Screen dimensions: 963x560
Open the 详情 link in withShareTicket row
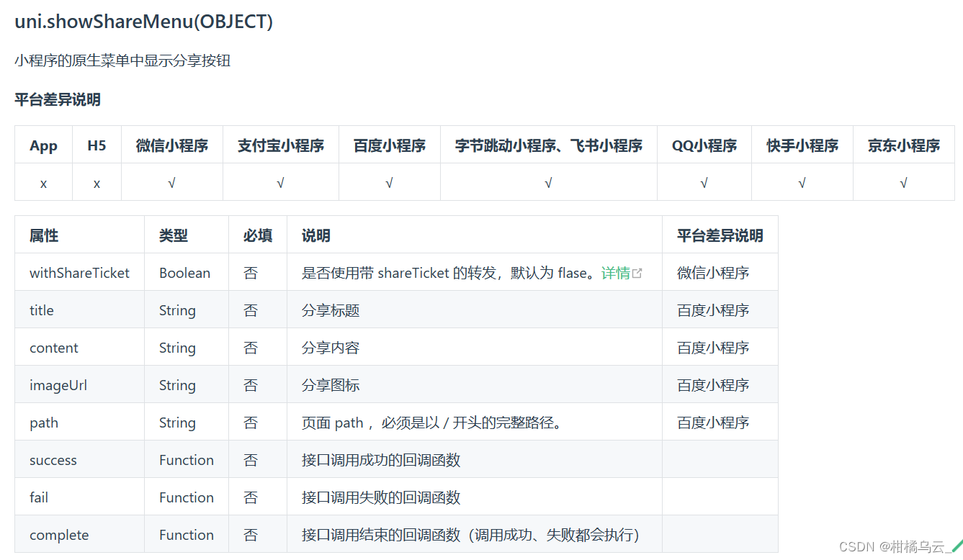(616, 273)
